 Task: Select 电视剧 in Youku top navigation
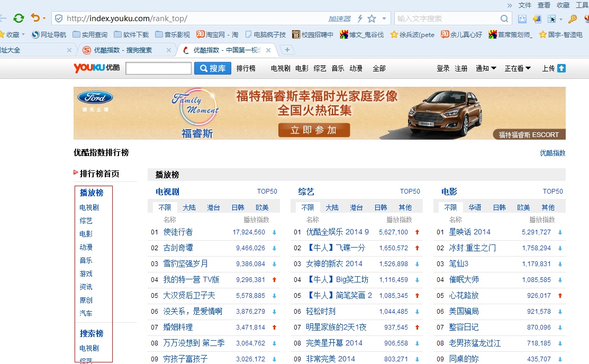[280, 68]
